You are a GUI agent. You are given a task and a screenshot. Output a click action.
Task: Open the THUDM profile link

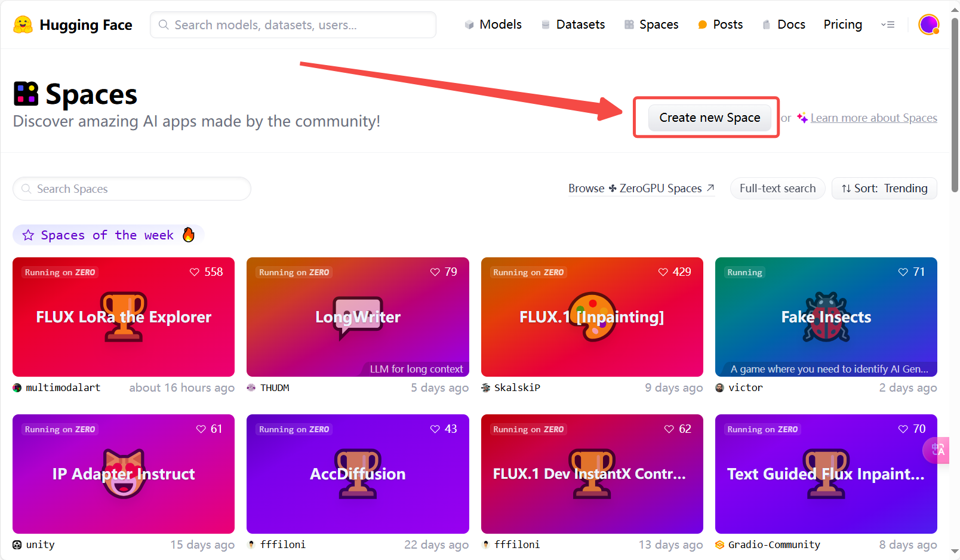tap(275, 388)
